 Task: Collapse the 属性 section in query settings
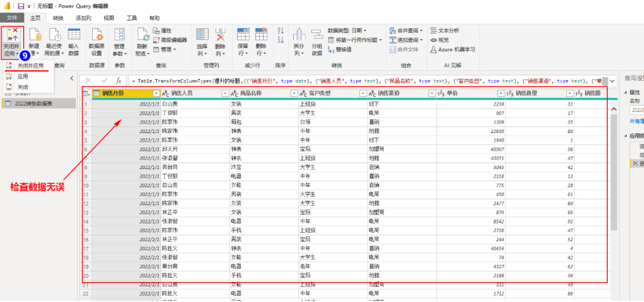tap(626, 93)
